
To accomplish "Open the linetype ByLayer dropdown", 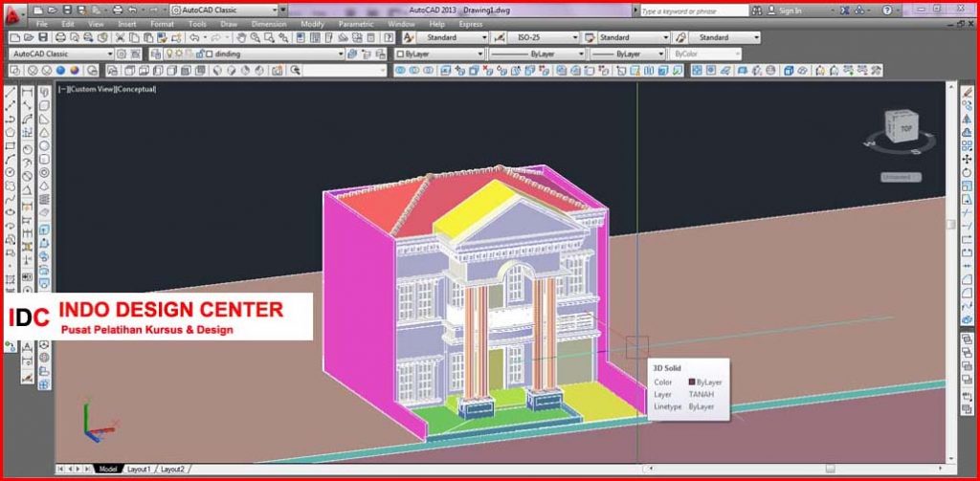I will coord(538,55).
